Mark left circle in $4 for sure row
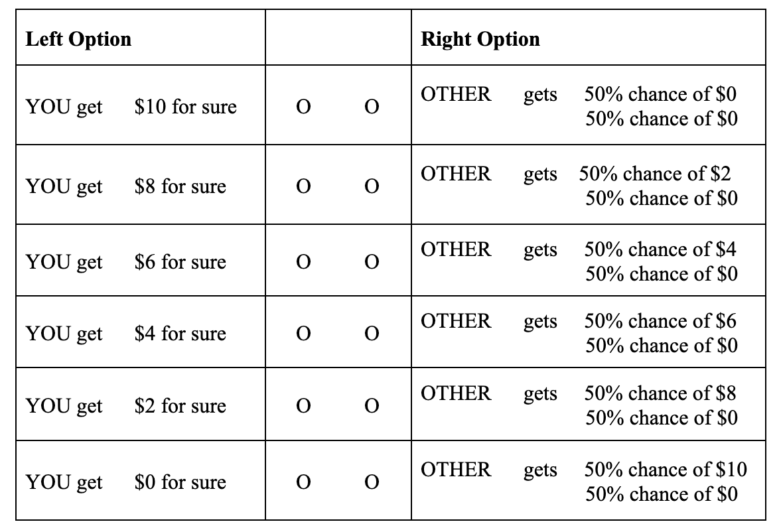Image resolution: width=783 pixels, height=532 pixels. (303, 334)
